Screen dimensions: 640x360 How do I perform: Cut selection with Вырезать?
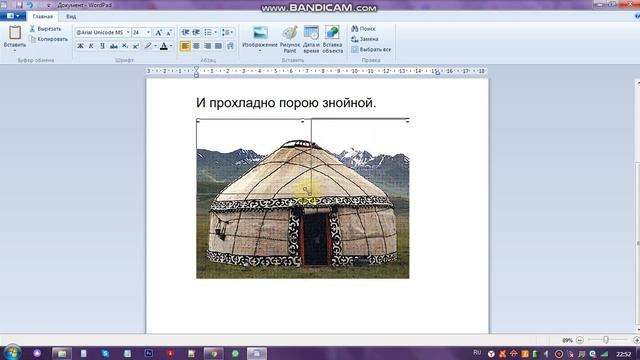(x=45, y=29)
